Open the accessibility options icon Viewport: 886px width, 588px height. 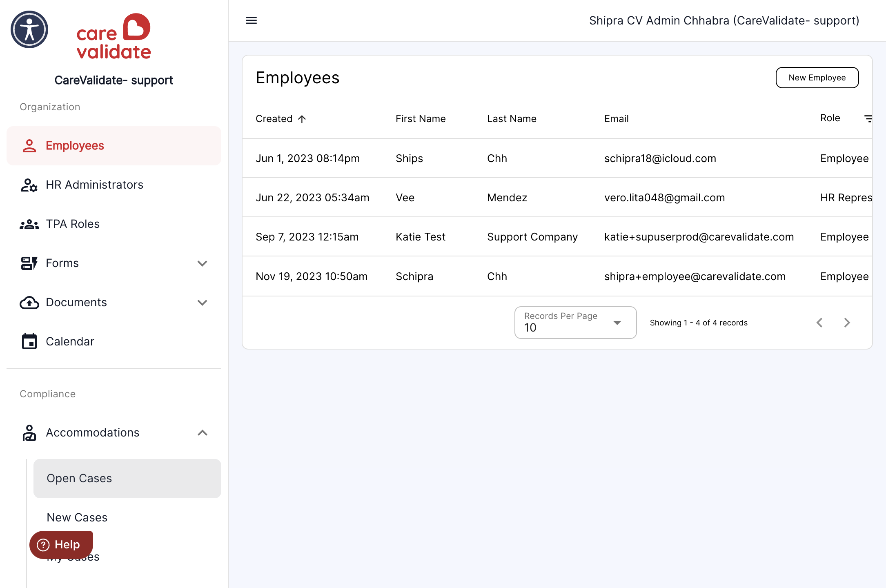click(x=29, y=29)
